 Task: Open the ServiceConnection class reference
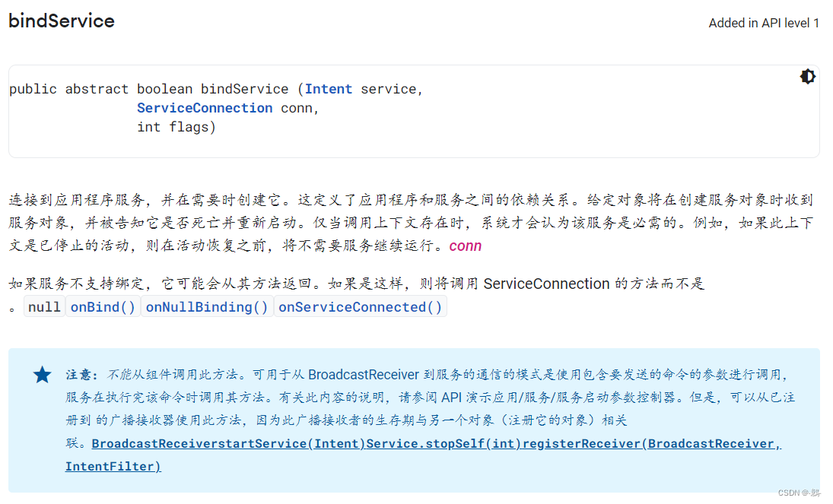[x=205, y=108]
